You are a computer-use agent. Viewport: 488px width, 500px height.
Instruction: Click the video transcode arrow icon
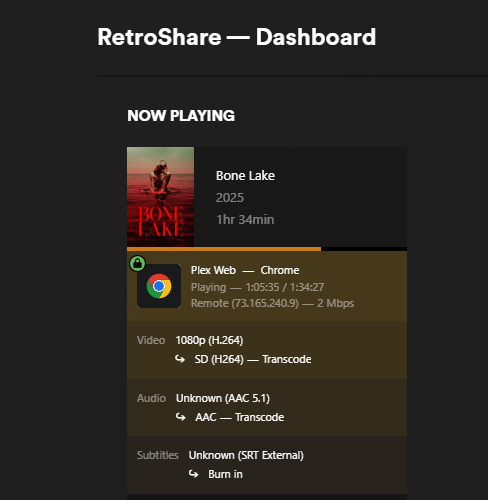pyautogui.click(x=180, y=359)
